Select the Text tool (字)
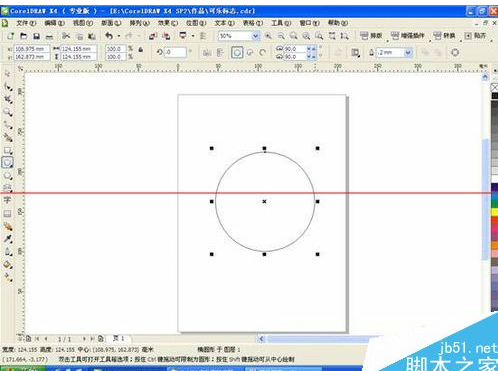This screenshot has width=498, height=371. pyautogui.click(x=8, y=200)
